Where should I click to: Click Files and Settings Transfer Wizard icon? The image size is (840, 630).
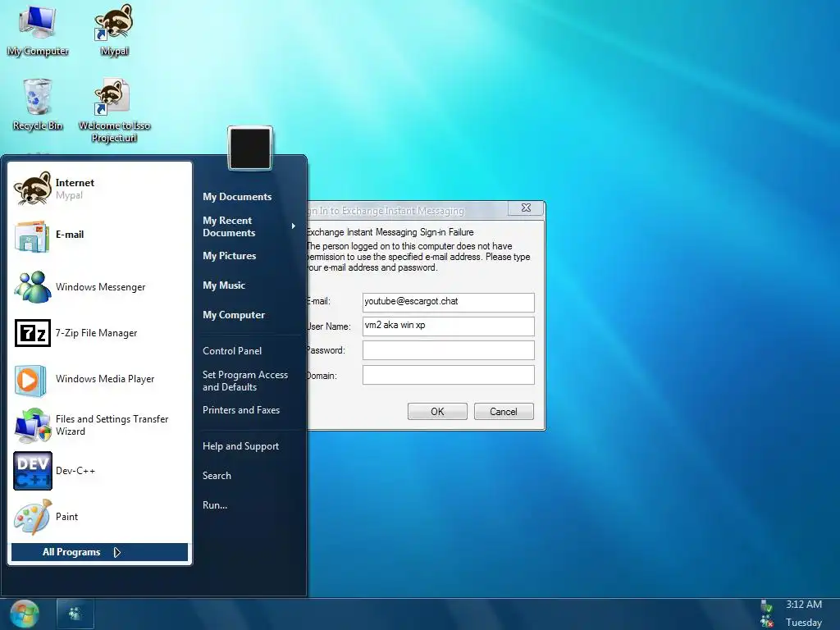pos(33,426)
